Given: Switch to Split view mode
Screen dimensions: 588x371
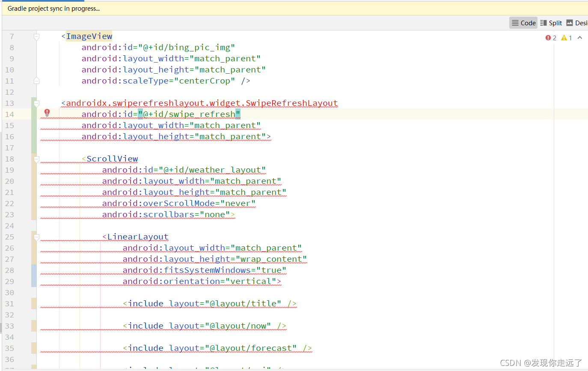Looking at the screenshot, I should point(551,23).
